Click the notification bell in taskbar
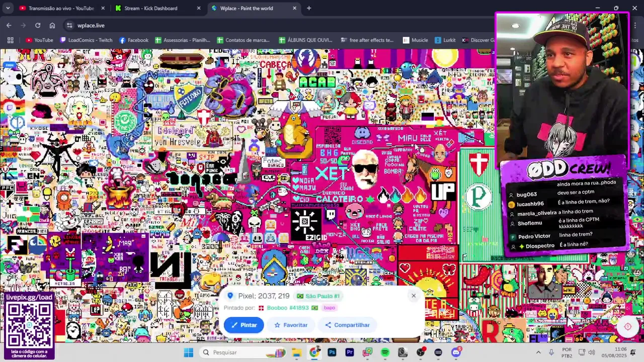 point(633,352)
